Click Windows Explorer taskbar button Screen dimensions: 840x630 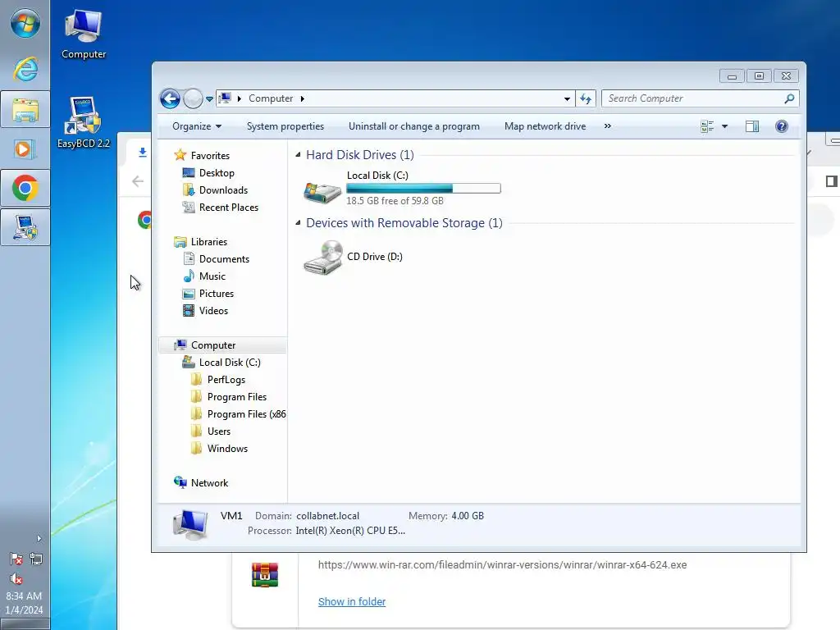point(25,110)
